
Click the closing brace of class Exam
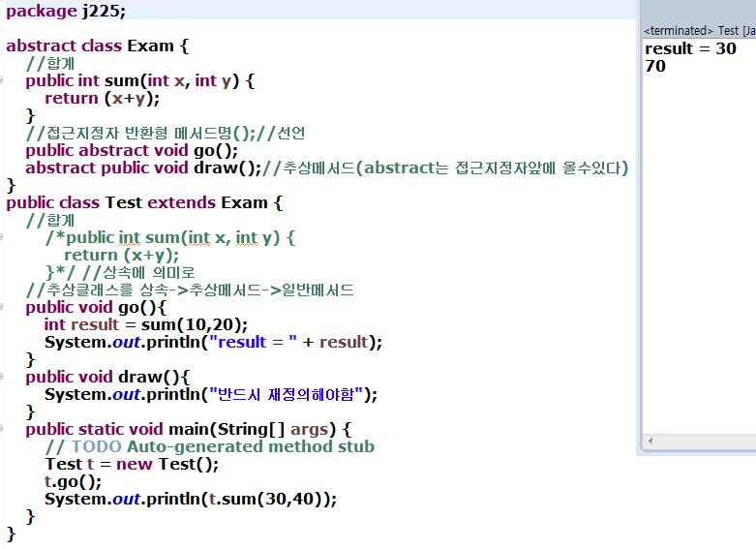click(11, 186)
